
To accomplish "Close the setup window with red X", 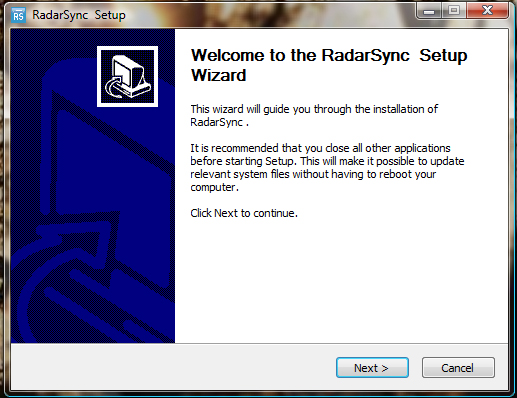I will point(487,11).
